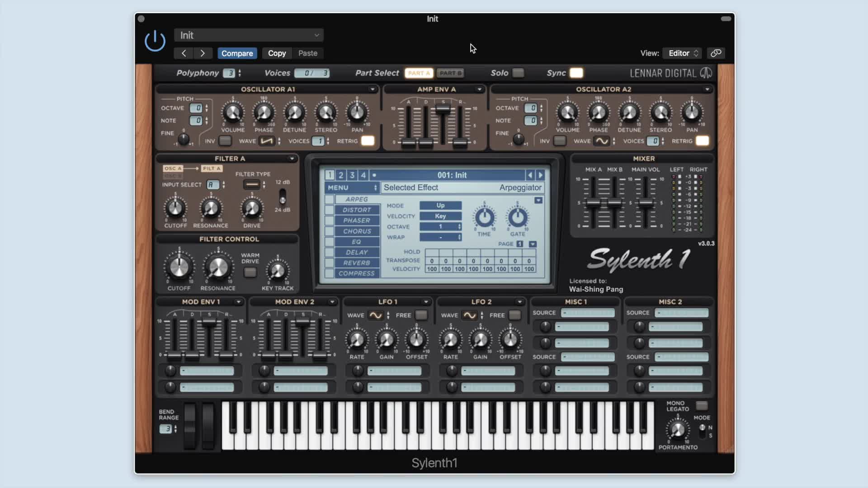Image resolution: width=868 pixels, height=488 pixels.
Task: Enable the DISTORT effect checkbox
Action: 329,210
